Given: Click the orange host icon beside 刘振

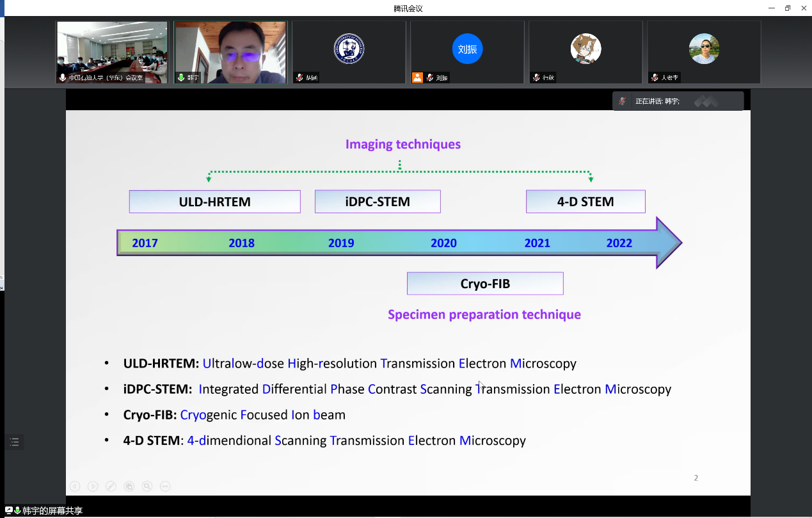Looking at the screenshot, I should click(417, 77).
